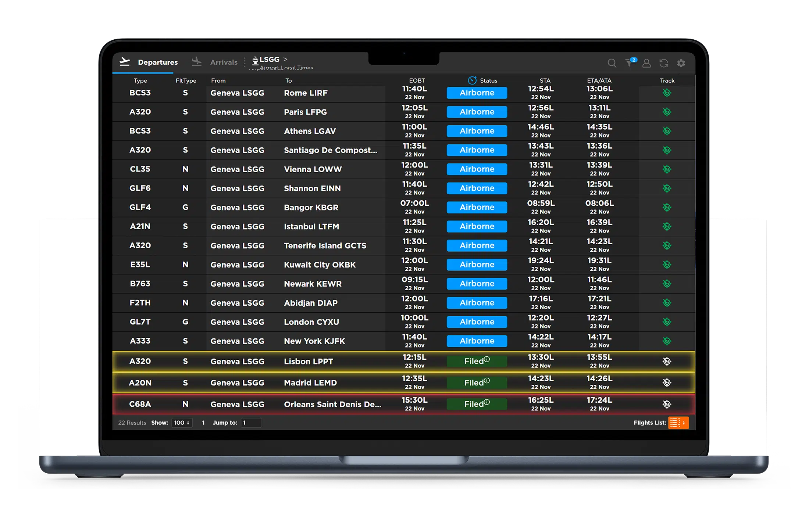Screen dimensions: 809x532
Task: Open the orange Flights List dropdown
Action: coord(678,423)
